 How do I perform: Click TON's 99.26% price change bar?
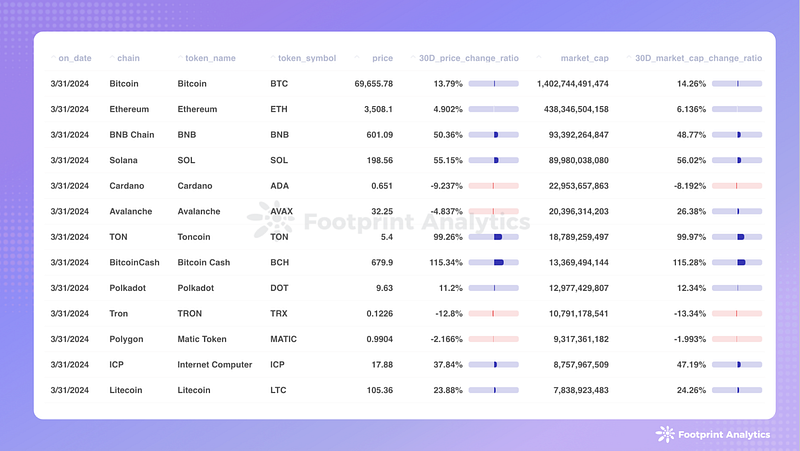(493, 237)
